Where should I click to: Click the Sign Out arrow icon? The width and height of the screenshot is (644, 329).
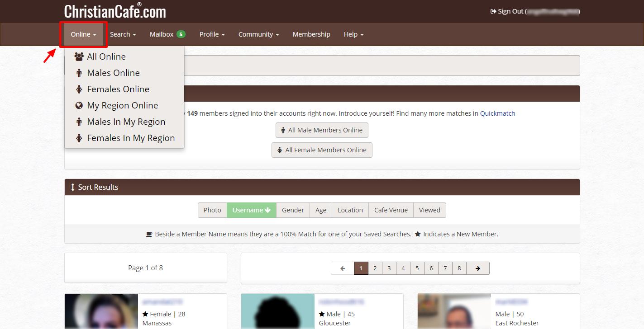click(x=493, y=11)
